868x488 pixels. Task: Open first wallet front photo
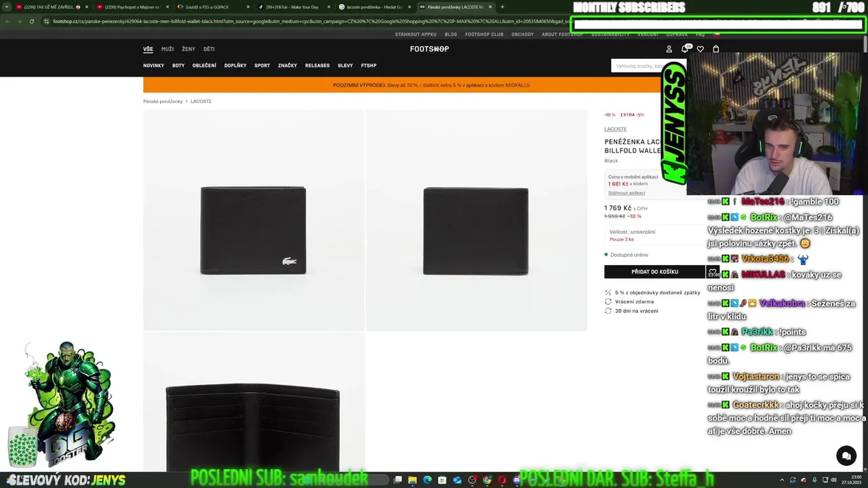click(x=254, y=220)
